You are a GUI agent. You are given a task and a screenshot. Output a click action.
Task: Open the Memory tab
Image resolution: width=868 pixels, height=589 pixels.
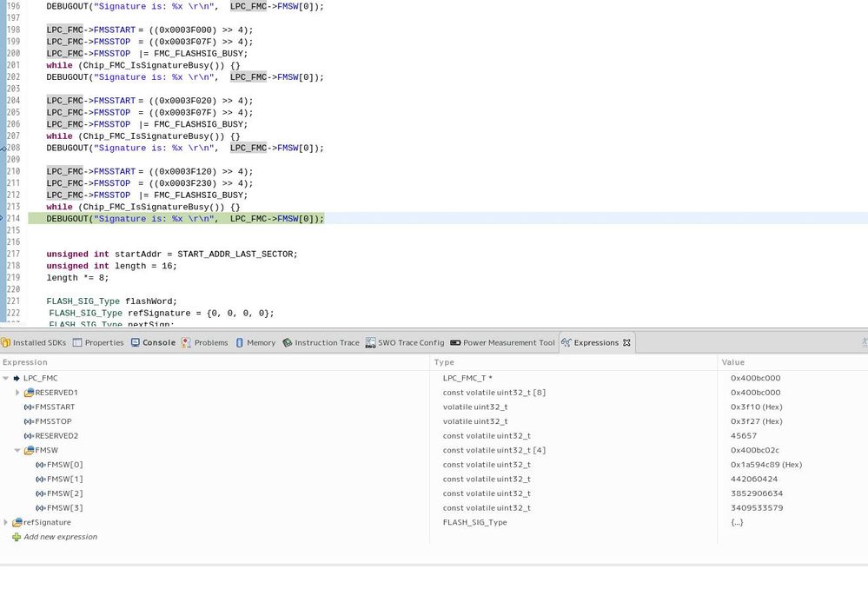point(255,342)
